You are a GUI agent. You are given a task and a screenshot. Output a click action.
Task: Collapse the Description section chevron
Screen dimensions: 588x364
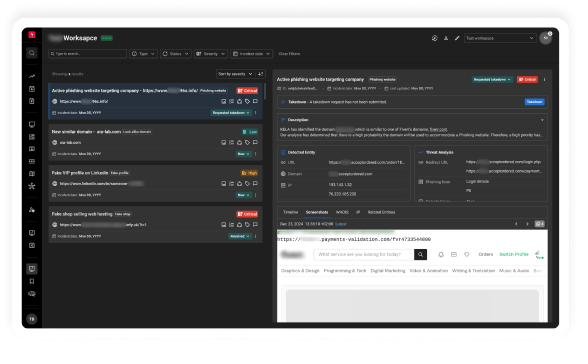[x=542, y=120]
